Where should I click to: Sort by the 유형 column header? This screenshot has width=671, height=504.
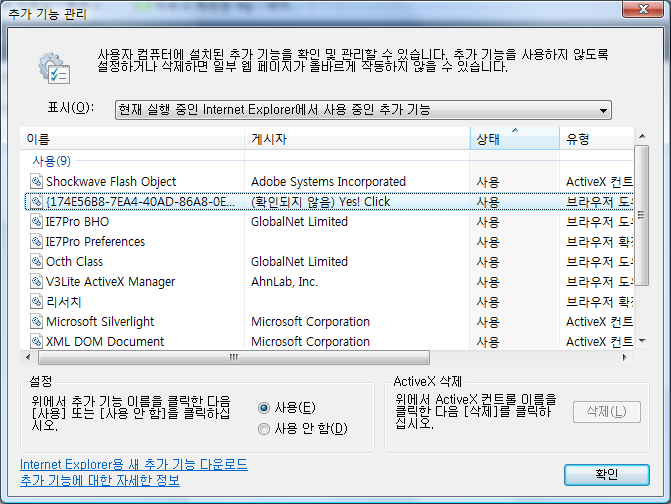[596, 139]
